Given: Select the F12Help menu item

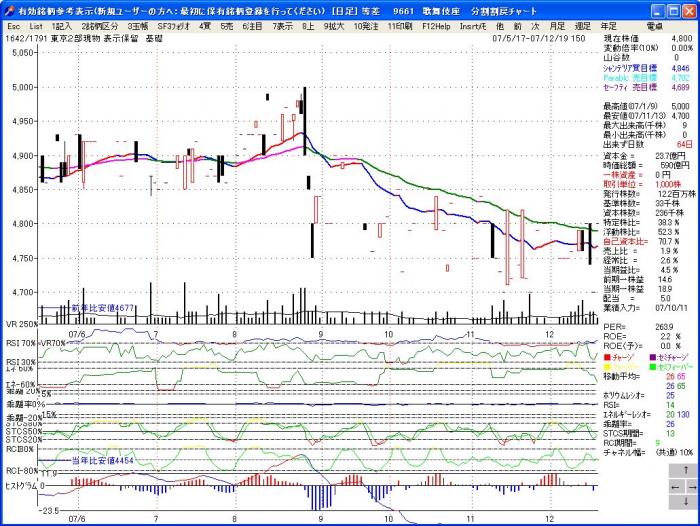Looking at the screenshot, I should point(436,24).
